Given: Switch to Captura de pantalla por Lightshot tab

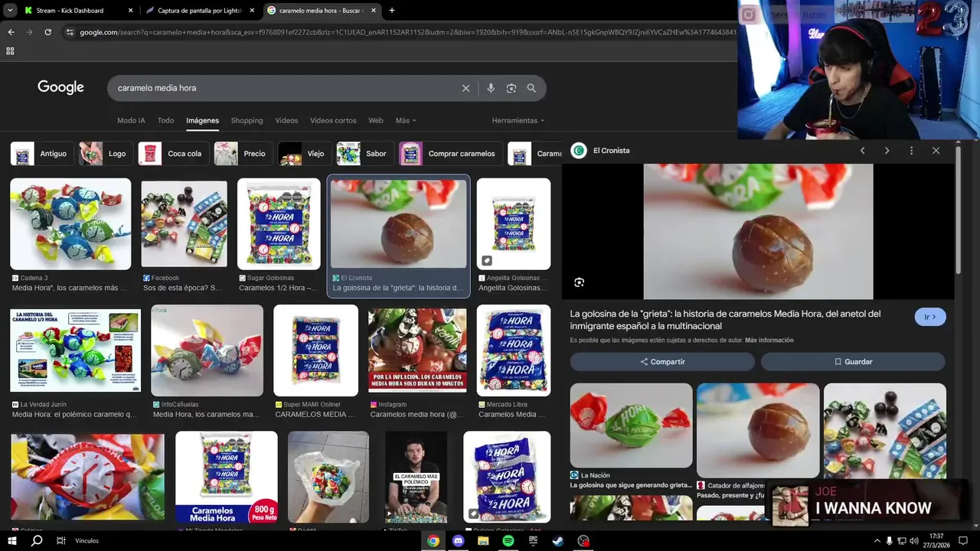Looking at the screenshot, I should coord(201,11).
